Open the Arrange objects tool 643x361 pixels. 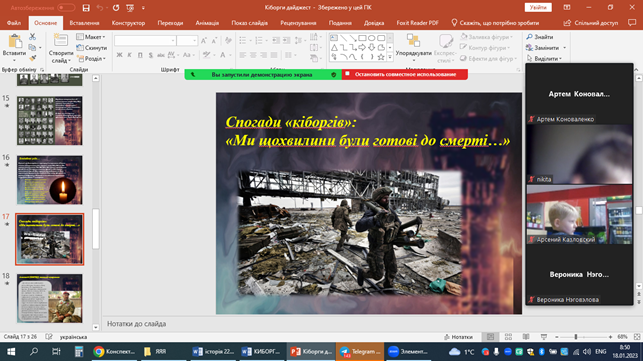click(413, 46)
